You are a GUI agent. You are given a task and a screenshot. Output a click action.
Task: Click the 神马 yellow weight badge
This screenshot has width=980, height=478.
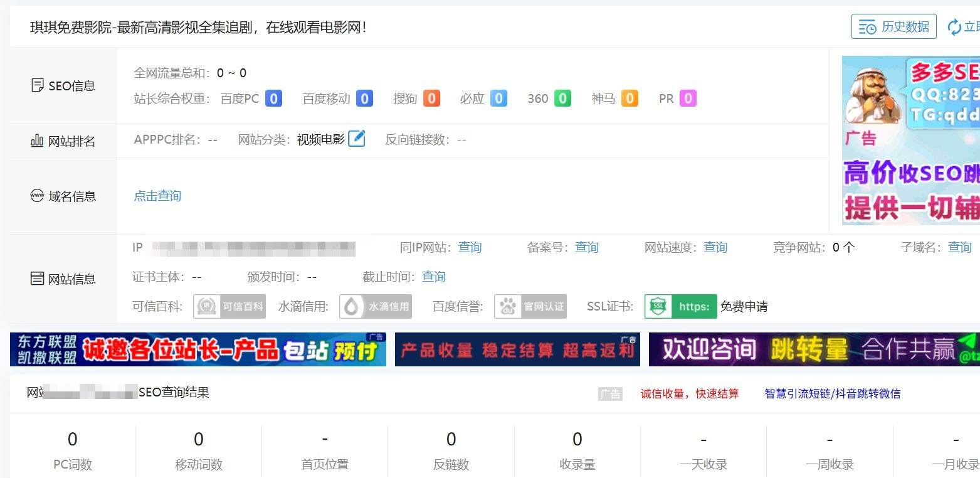pos(630,98)
